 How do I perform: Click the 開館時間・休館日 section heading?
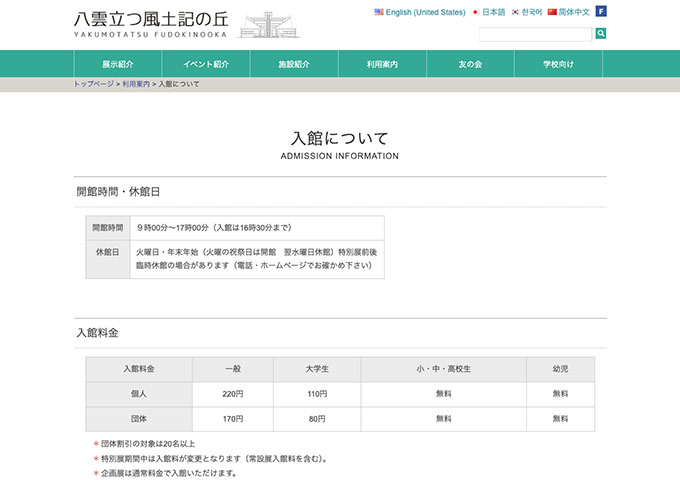pos(118,192)
